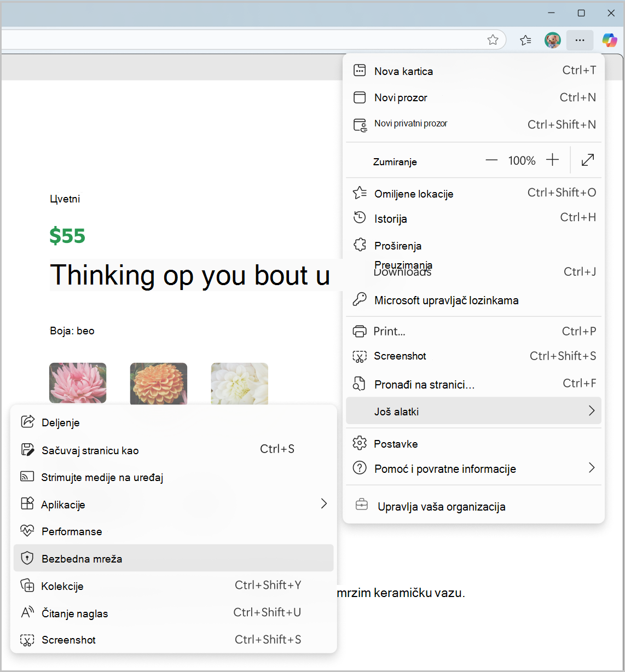
Task: Open Proširenja from the menu
Action: pos(474,245)
